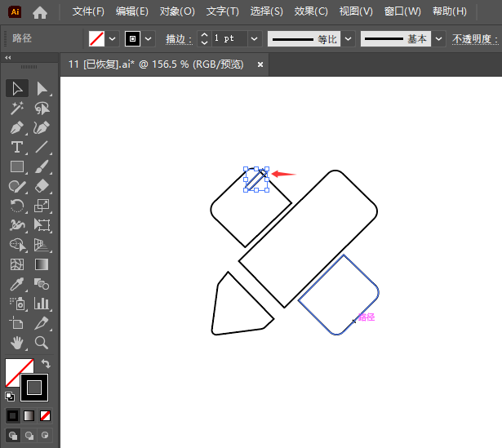The width and height of the screenshot is (502, 448).
Task: Choose the Pen tool
Action: [x=17, y=127]
